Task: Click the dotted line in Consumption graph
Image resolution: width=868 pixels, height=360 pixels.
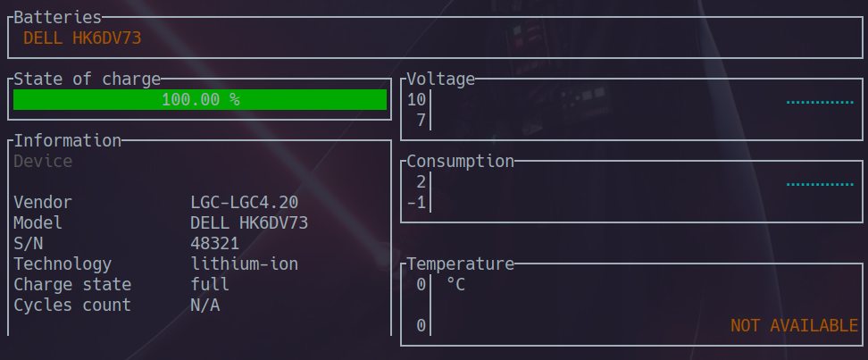Action: (820, 185)
